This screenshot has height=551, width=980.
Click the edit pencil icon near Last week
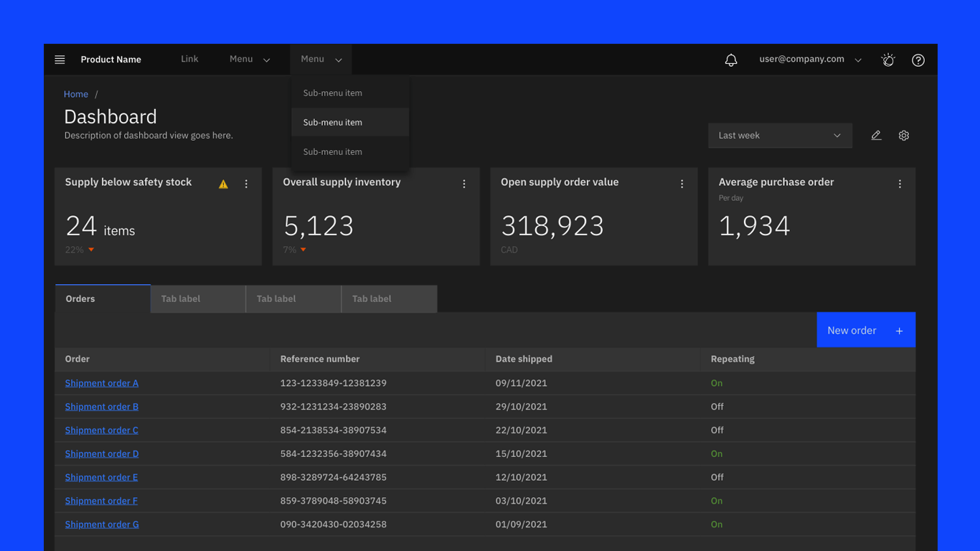tap(876, 135)
